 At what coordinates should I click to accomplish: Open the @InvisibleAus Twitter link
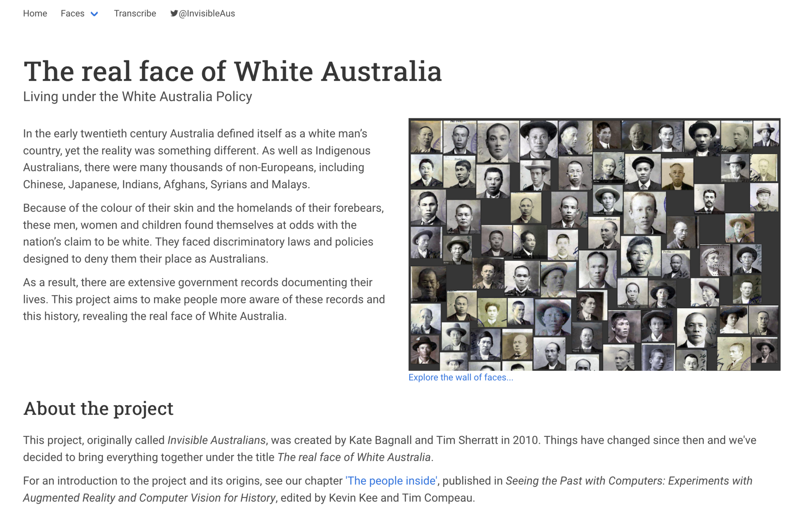coord(207,13)
